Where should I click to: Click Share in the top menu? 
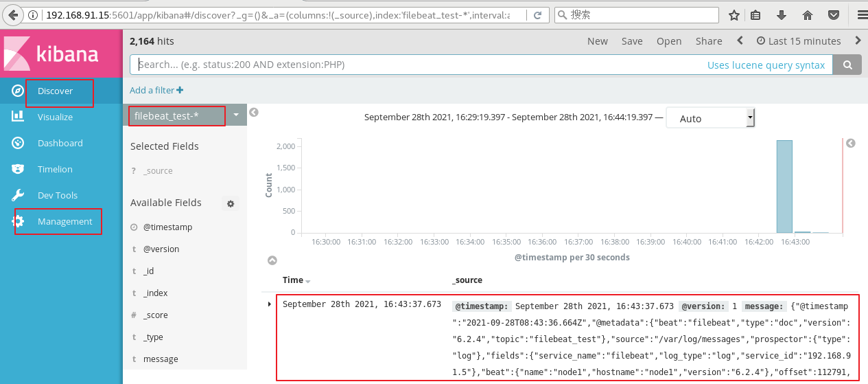click(709, 41)
